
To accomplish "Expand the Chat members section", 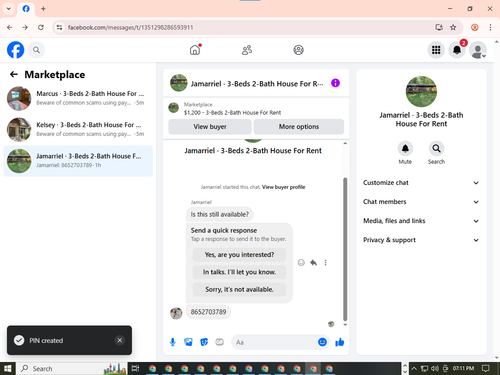I will (x=421, y=202).
